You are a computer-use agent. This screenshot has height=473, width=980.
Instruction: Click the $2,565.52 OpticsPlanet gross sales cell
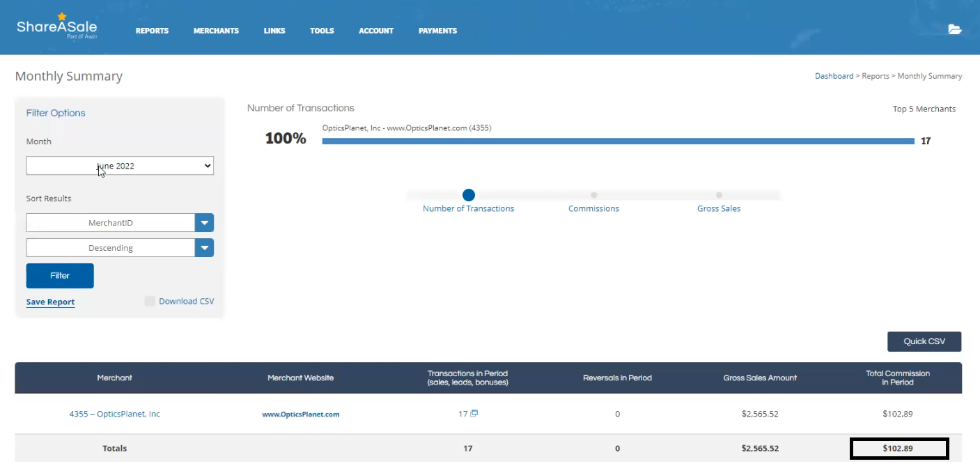[760, 414]
